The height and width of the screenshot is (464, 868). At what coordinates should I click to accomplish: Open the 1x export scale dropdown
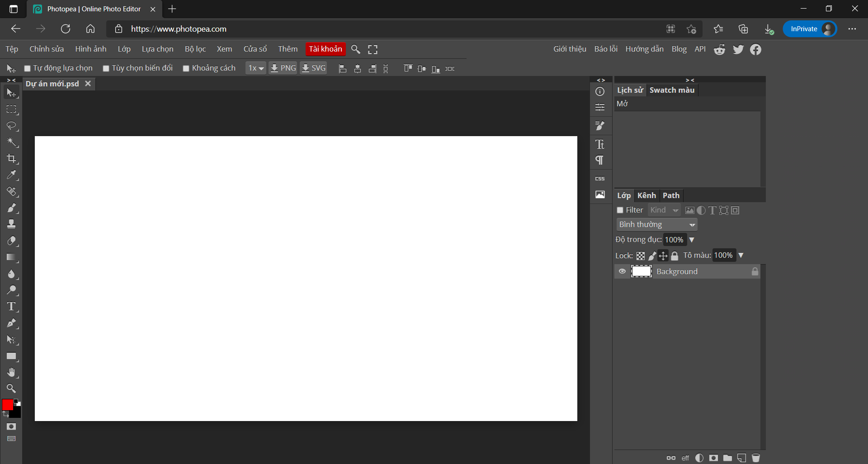click(256, 68)
